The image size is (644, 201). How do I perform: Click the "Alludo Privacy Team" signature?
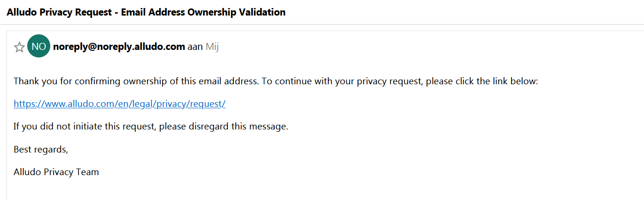click(x=56, y=172)
